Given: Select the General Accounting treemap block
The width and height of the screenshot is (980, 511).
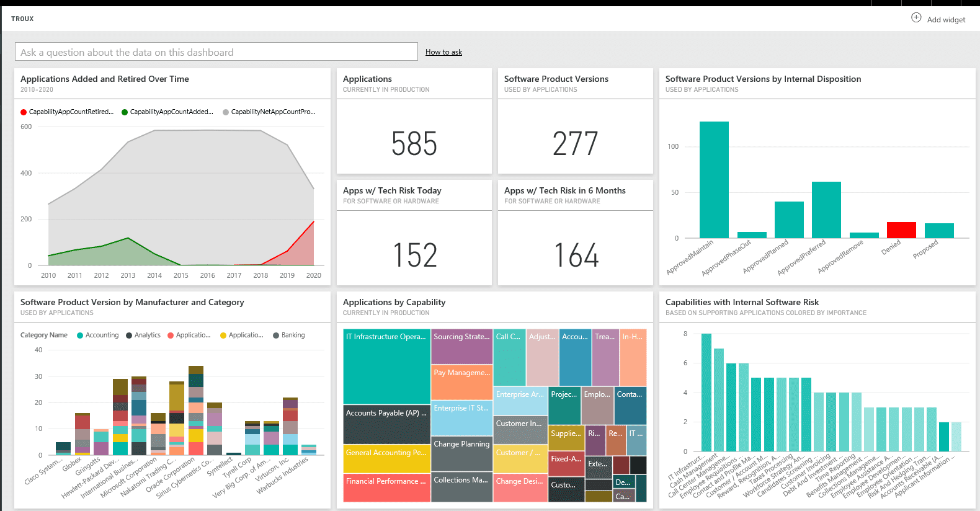Looking at the screenshot, I should pos(386,459).
